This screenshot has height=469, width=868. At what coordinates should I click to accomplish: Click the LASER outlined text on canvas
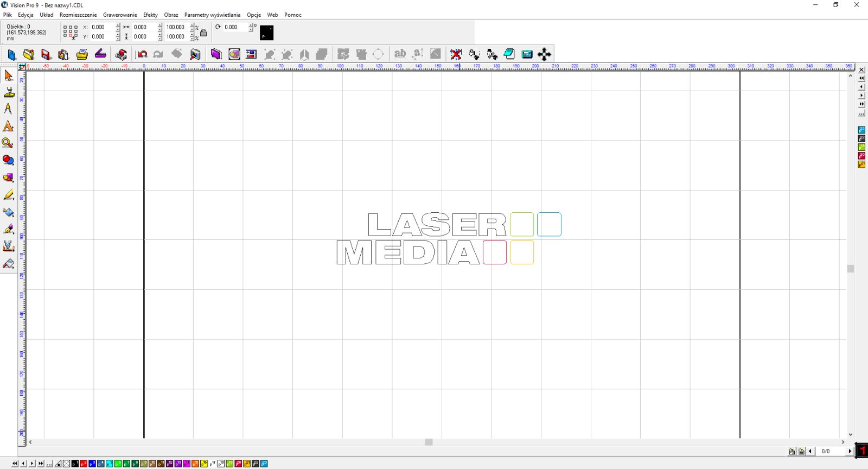(x=437, y=224)
